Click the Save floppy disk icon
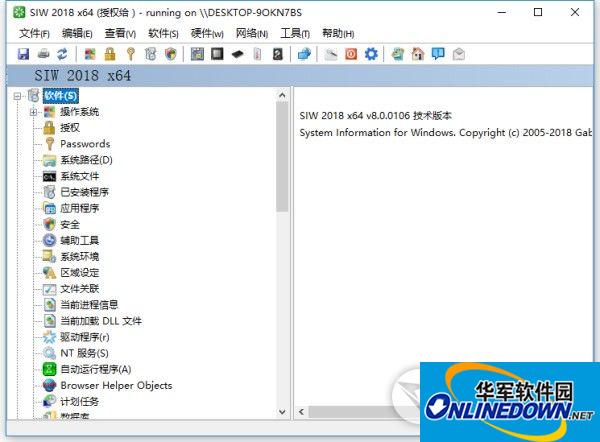The height and width of the screenshot is (442, 600). [x=23, y=54]
